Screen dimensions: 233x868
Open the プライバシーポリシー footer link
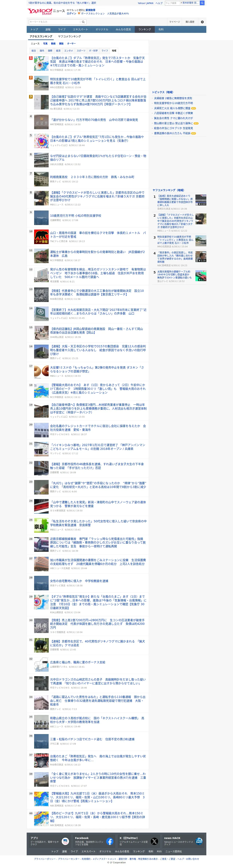click(x=45, y=859)
